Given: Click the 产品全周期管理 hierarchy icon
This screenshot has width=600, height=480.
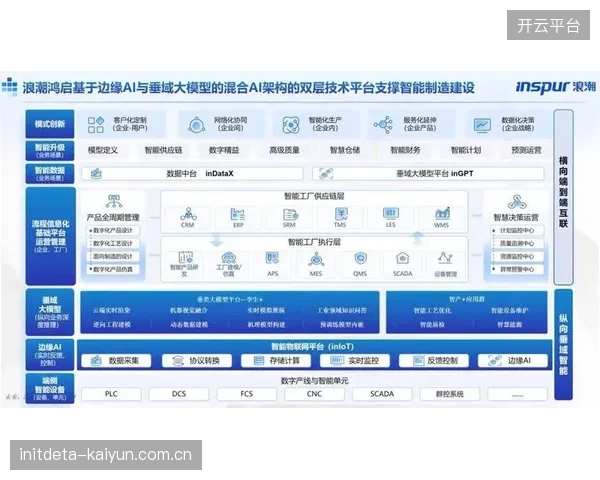Looking at the screenshot, I should tap(114, 201).
